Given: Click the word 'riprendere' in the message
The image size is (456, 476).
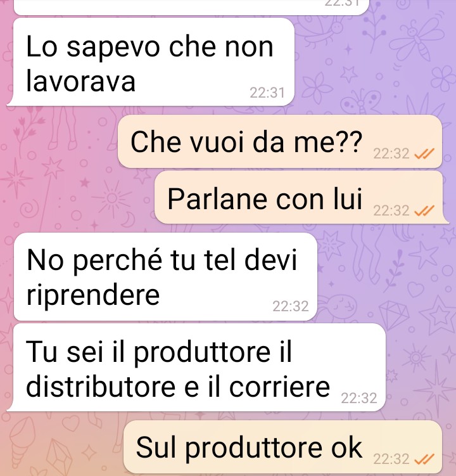Looking at the screenshot, I should pyautogui.click(x=93, y=295).
